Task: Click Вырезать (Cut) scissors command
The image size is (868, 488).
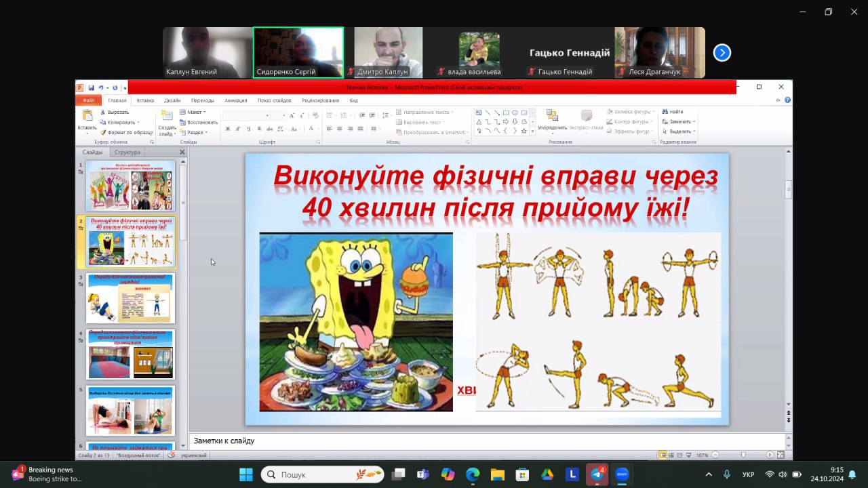Action: (114, 113)
